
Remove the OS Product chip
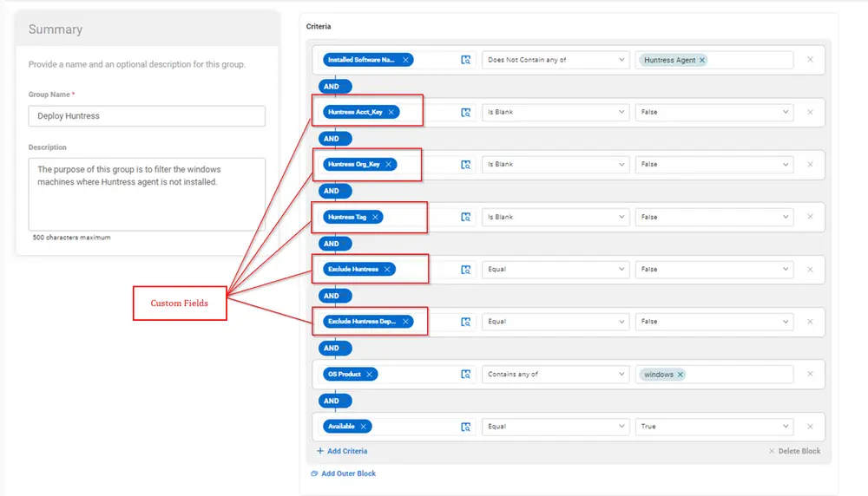(369, 375)
